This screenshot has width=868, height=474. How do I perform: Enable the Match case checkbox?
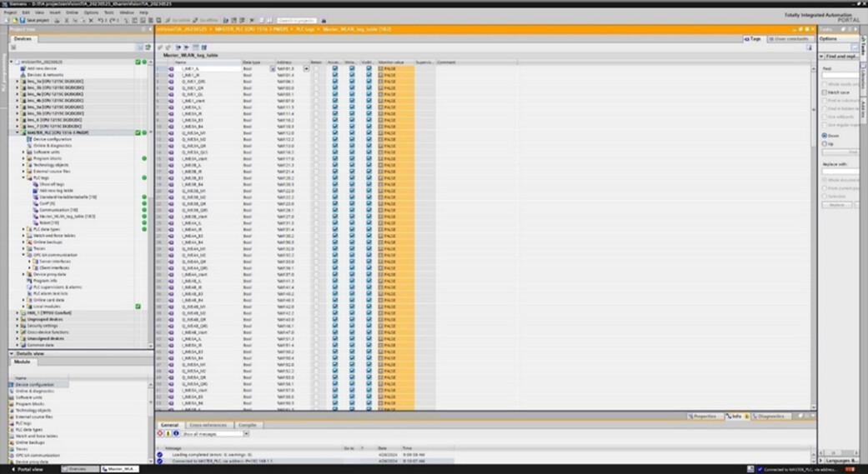[825, 92]
